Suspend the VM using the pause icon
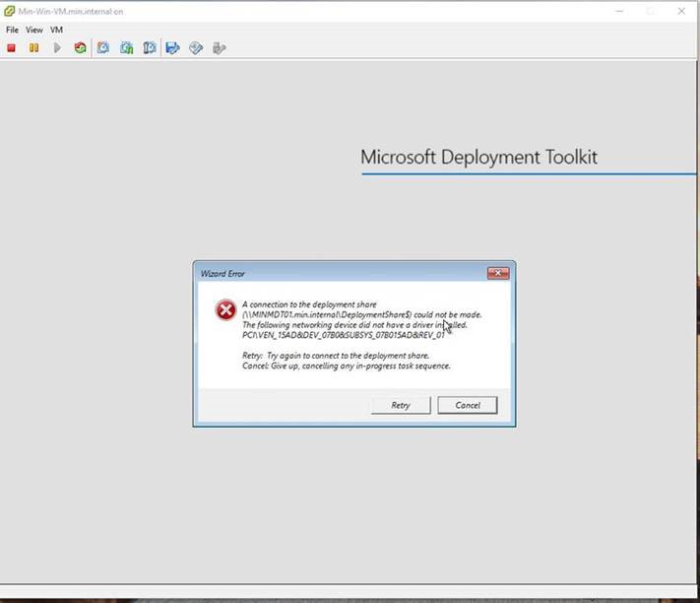Viewport: 700px width, 603px height. pos(33,48)
